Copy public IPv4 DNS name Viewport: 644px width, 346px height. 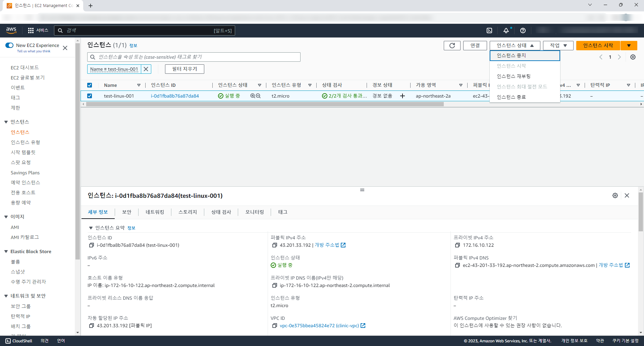point(458,265)
